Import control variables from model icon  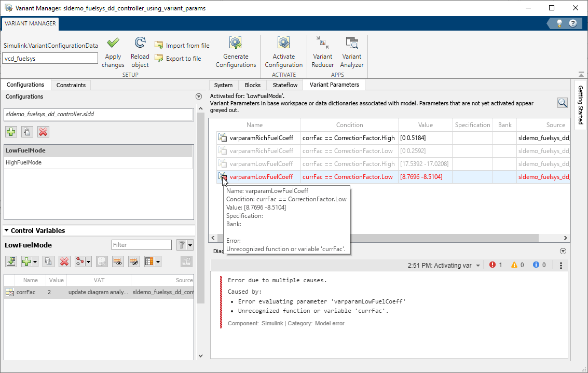coord(11,261)
